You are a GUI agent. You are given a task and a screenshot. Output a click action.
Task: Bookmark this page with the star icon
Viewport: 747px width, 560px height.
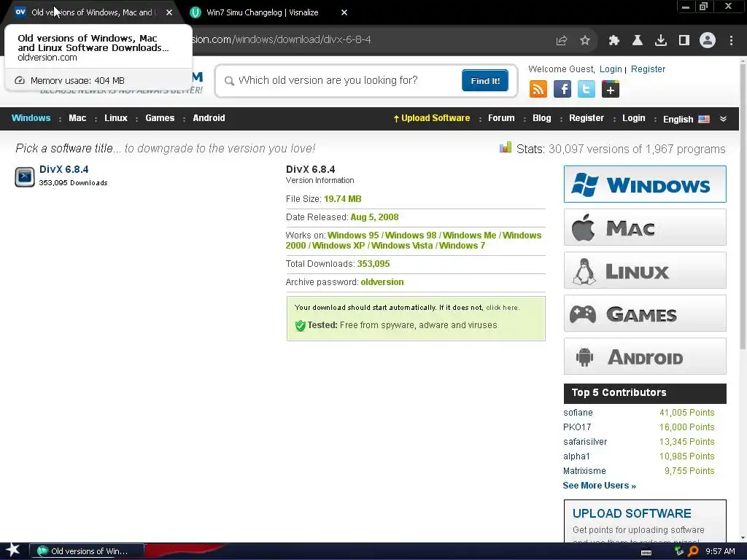(585, 41)
